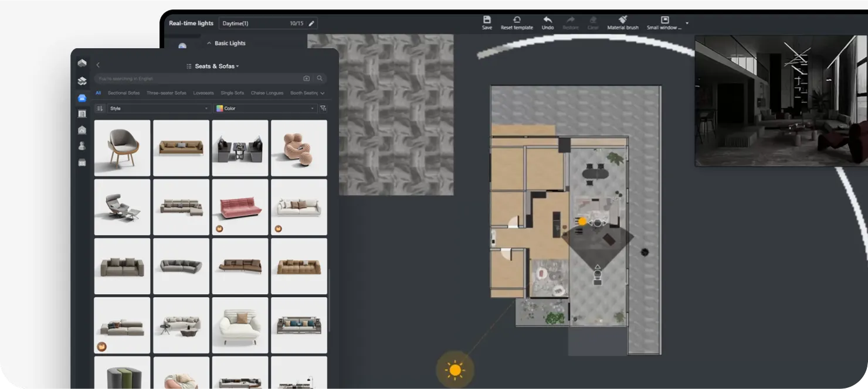Select the gray armchair with wooden legs

(x=123, y=148)
